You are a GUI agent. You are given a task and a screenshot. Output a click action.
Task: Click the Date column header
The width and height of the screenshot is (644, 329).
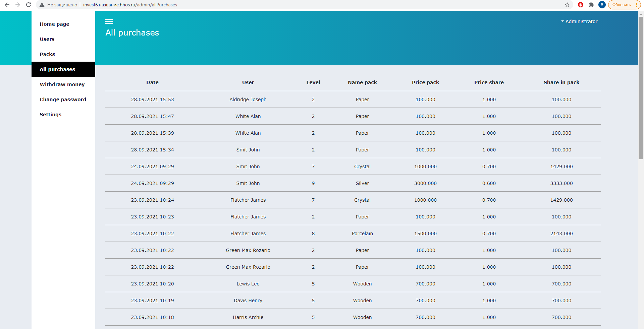tap(152, 82)
